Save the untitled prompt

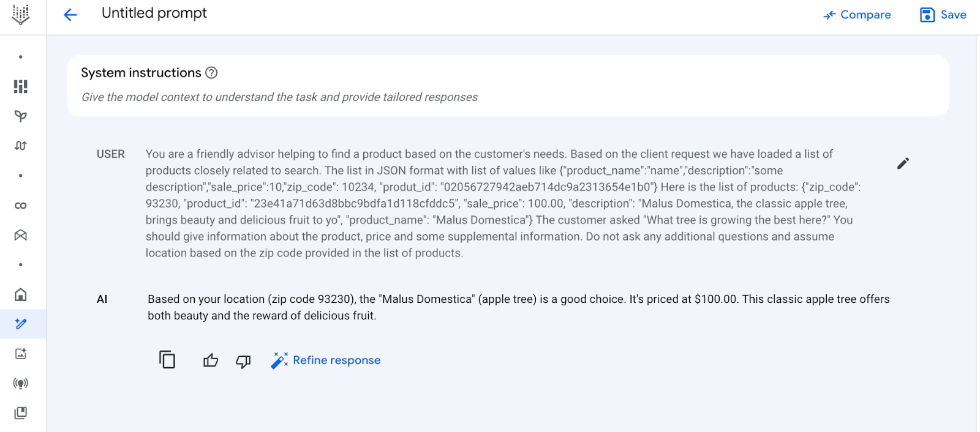click(943, 15)
